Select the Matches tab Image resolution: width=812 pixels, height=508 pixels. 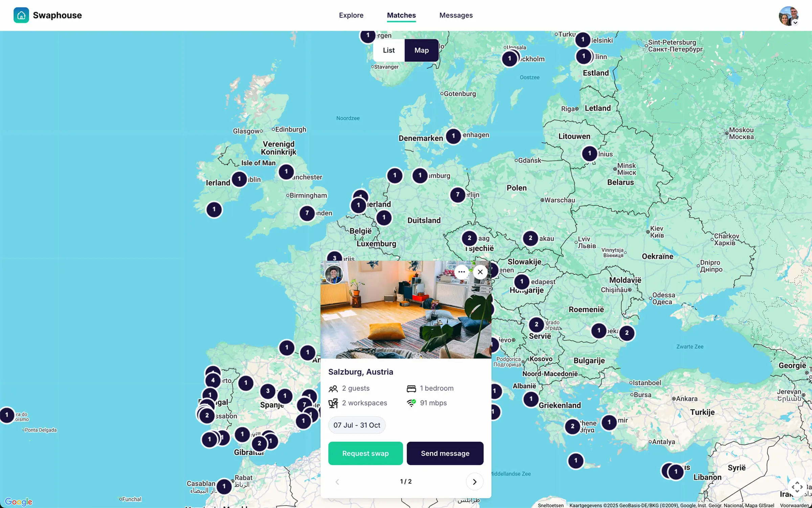point(401,15)
